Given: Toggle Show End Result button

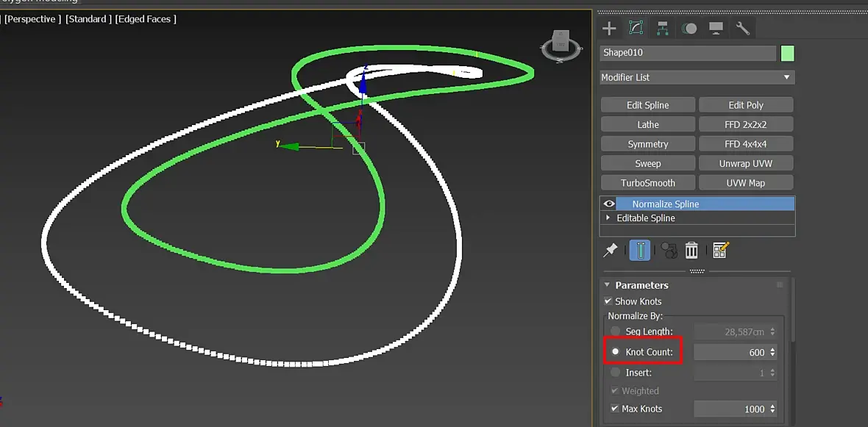Looking at the screenshot, I should (x=640, y=251).
